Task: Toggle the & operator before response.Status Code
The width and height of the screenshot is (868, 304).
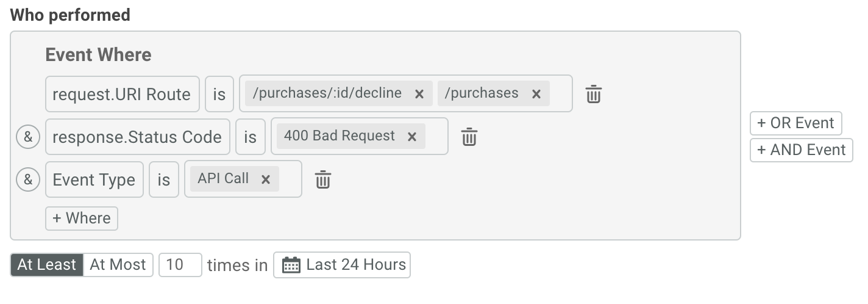Action: 28,137
